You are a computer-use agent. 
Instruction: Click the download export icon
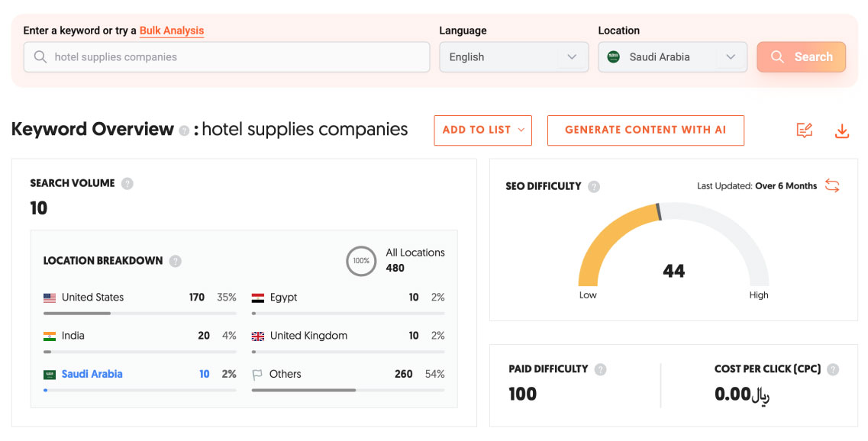(x=841, y=131)
